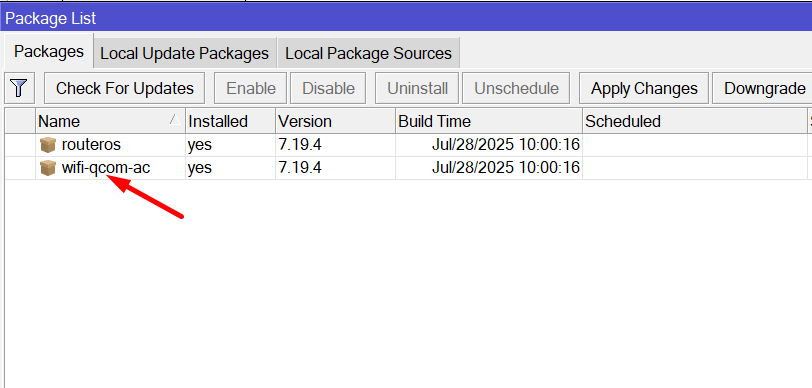The height and width of the screenshot is (388, 812).
Task: Sort by Build Time column header
Action: [489, 121]
